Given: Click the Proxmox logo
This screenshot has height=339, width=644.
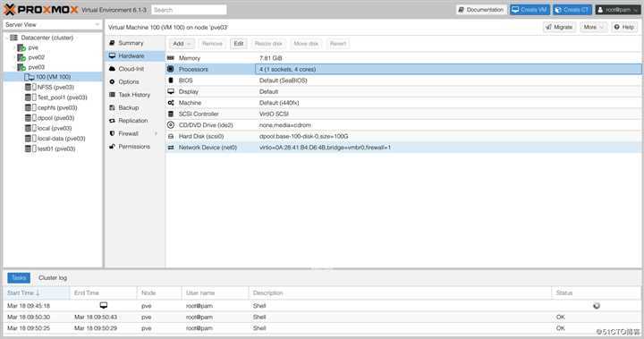Looking at the screenshot, I should click(40, 10).
